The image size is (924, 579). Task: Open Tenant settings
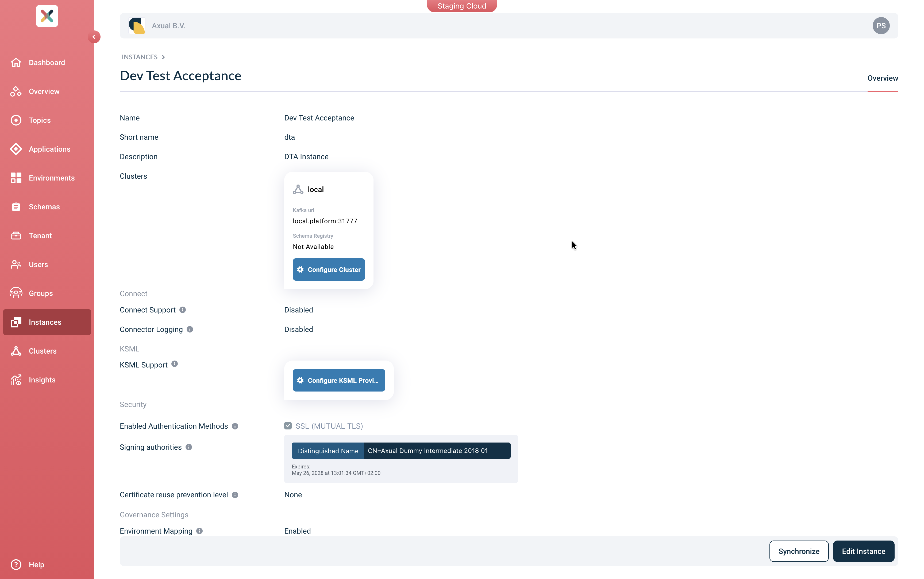tap(40, 236)
